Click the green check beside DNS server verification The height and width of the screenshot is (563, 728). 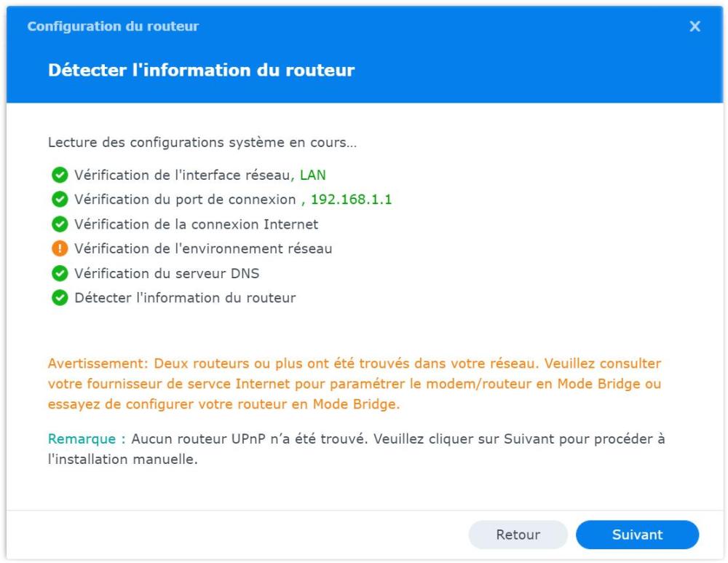60,274
